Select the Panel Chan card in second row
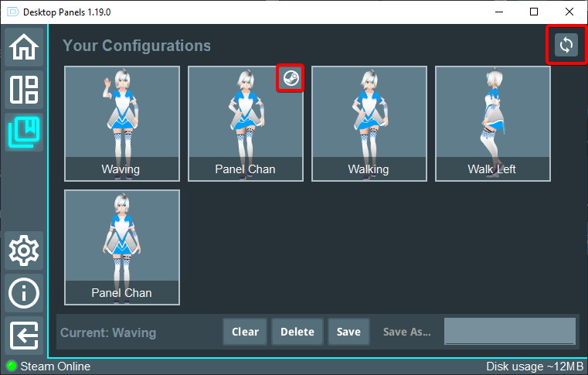588x375 pixels. coord(122,247)
